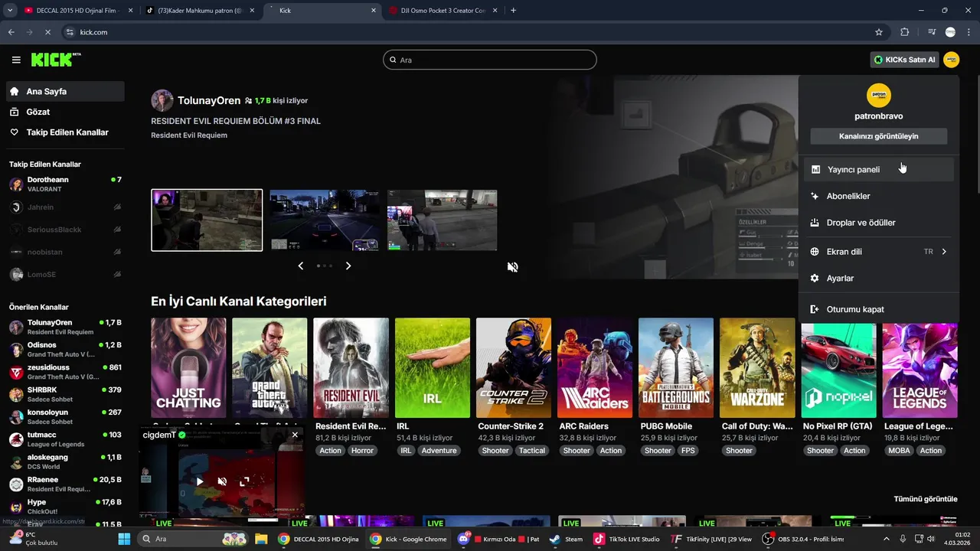This screenshot has height=551, width=980.
Task: Open RRaenee recommended channel
Action: (64, 484)
